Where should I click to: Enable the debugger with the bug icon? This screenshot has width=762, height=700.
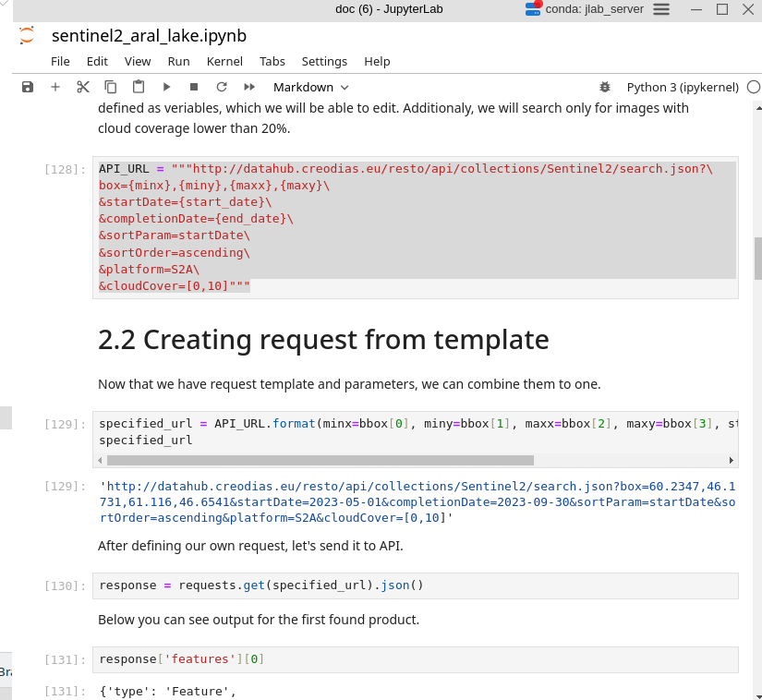coord(605,86)
